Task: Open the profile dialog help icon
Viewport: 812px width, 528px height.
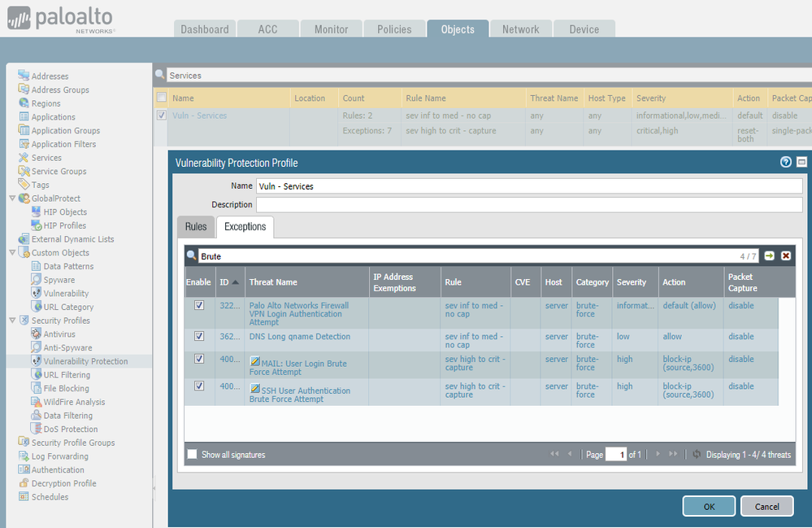Action: [x=786, y=162]
